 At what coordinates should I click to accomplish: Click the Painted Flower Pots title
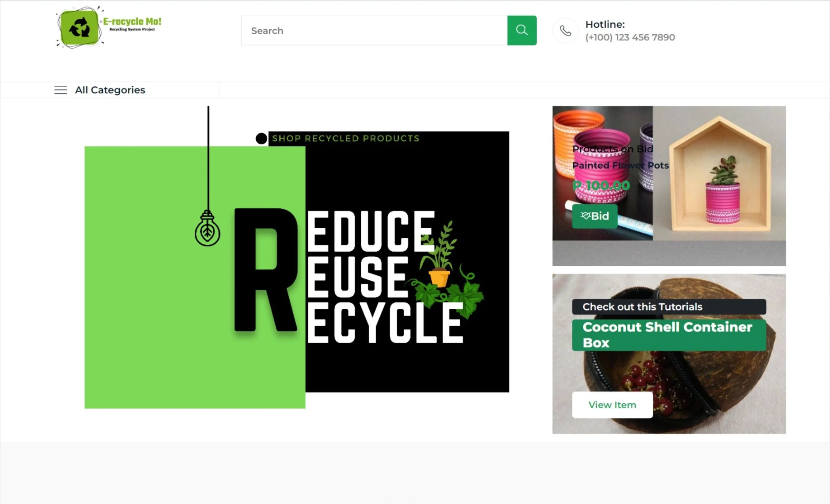(620, 165)
